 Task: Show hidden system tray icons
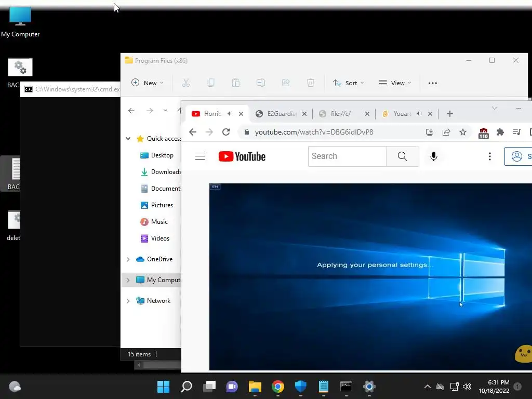(428, 387)
